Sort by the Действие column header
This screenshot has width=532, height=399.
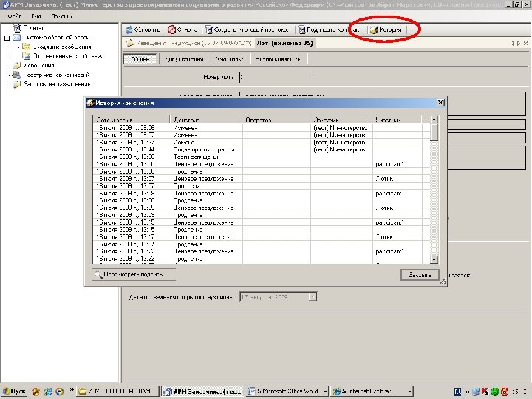click(205, 120)
